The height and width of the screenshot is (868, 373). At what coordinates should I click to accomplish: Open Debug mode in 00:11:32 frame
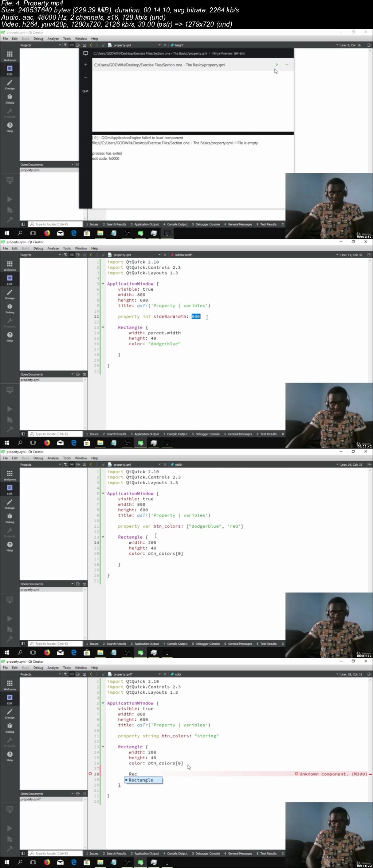[10, 728]
